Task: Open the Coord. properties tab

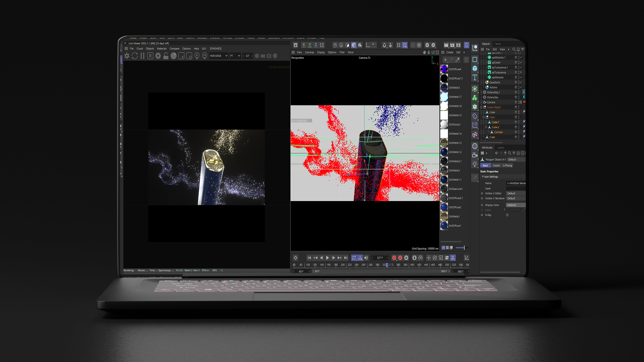Action: 496,166
